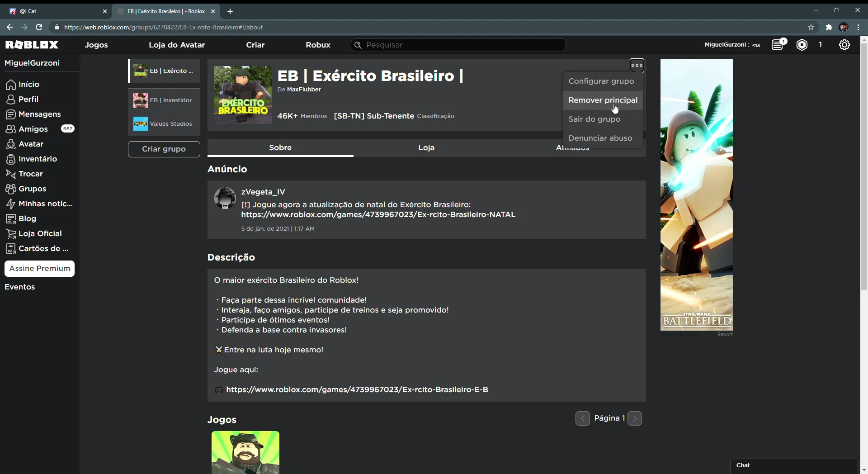The image size is (868, 474).
Task: Switch to the @! Cat browser tab
Action: pos(57,11)
